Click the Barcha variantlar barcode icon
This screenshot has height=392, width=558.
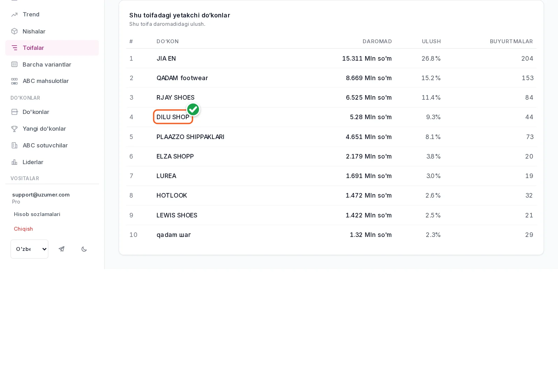(14, 64)
